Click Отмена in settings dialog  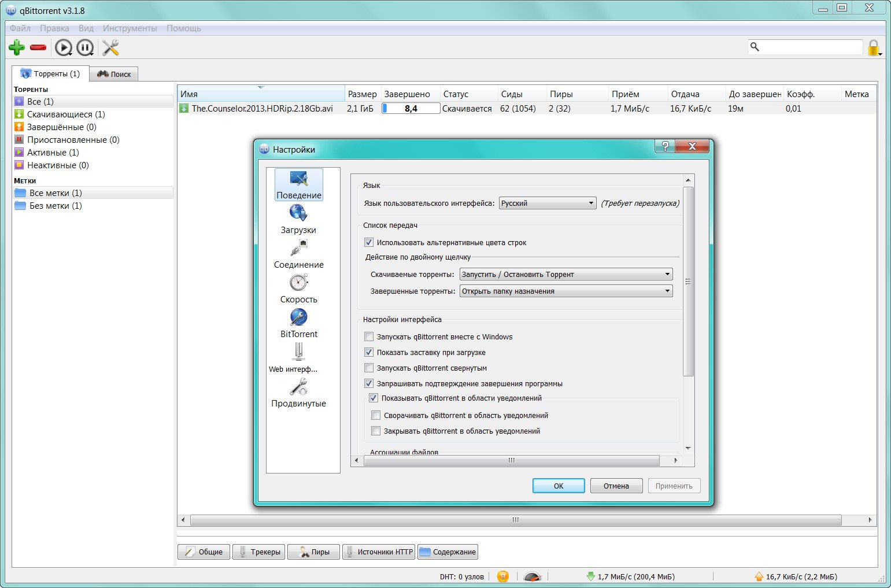[616, 486]
